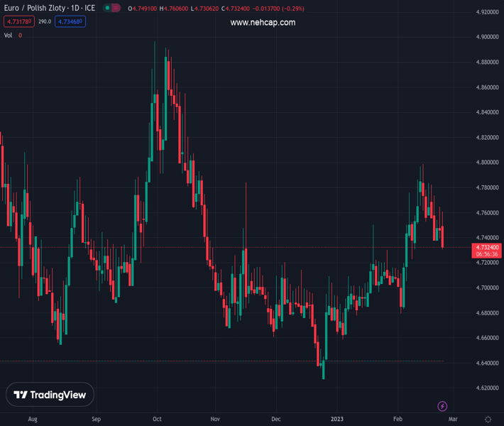Click the 4.640000 price scale label

coord(486,364)
